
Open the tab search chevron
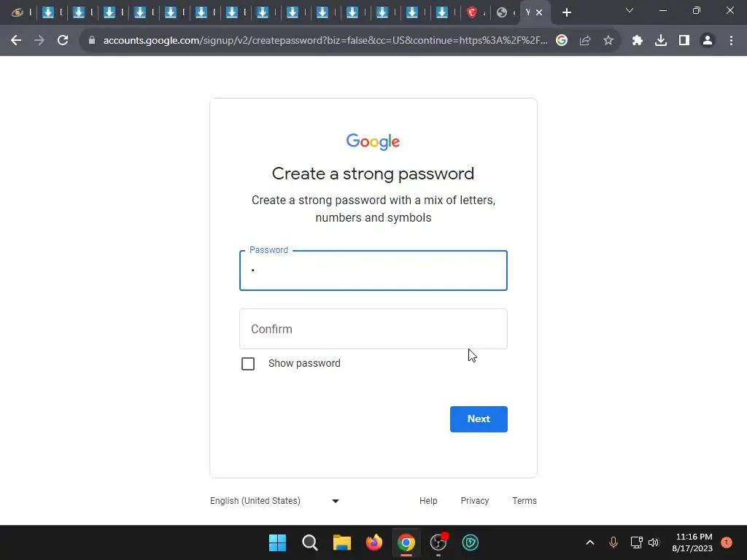coord(630,10)
